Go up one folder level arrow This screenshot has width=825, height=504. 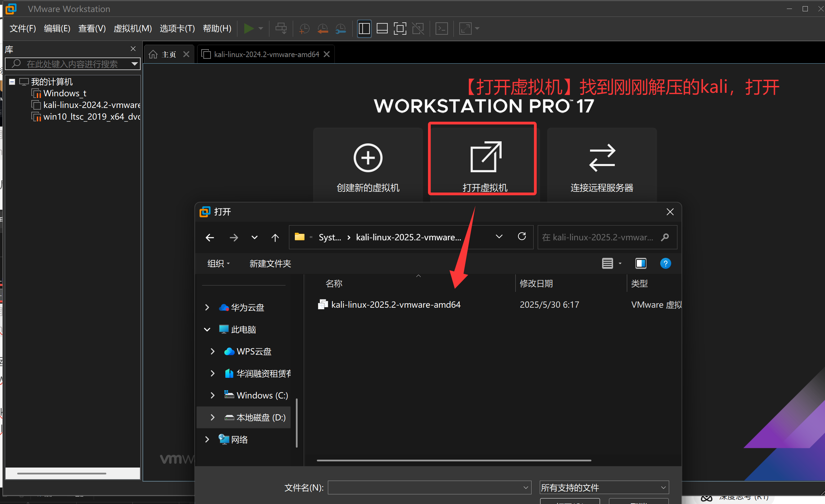pyautogui.click(x=275, y=238)
